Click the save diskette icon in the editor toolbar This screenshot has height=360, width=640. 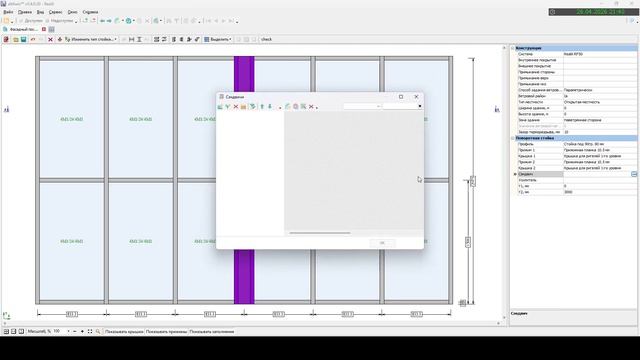[x=23, y=40]
